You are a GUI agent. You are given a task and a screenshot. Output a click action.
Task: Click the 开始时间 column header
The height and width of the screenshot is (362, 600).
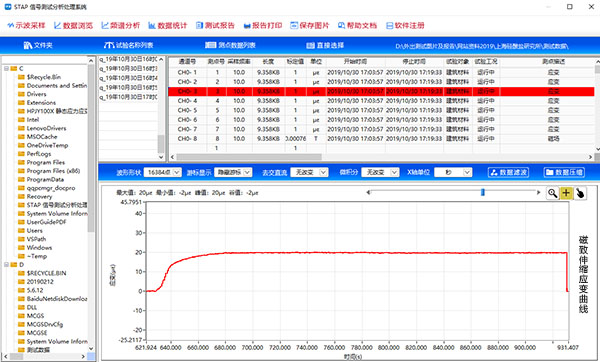point(355,62)
